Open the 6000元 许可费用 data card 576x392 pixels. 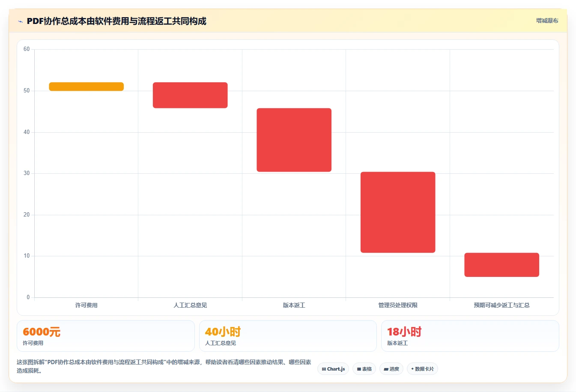pyautogui.click(x=106, y=336)
